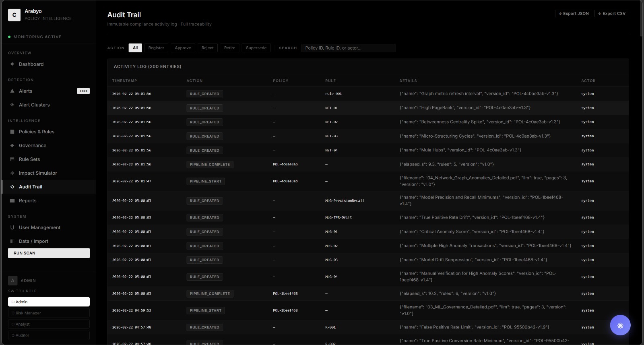Image resolution: width=644 pixels, height=345 pixels.
Task: Click the Actor column header
Action: point(588,81)
